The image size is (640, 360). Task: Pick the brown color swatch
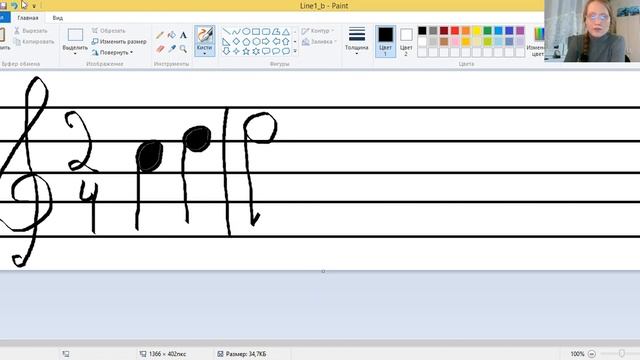pos(444,41)
